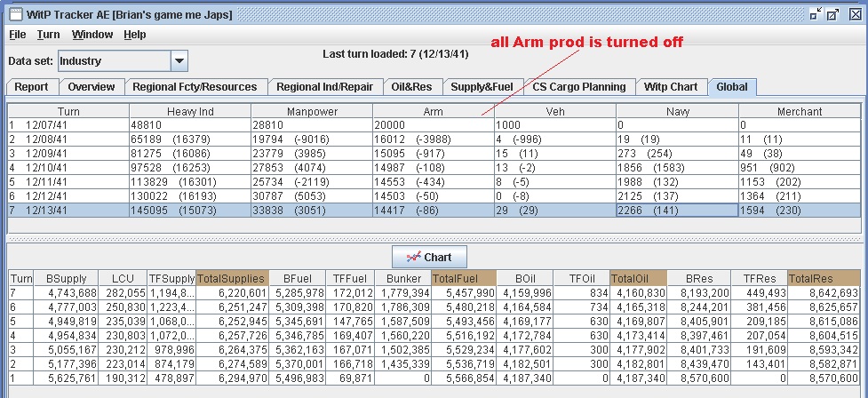Click TotalRes value 8,642,693
Image resolution: width=868 pixels, height=398 pixels.
824,293
